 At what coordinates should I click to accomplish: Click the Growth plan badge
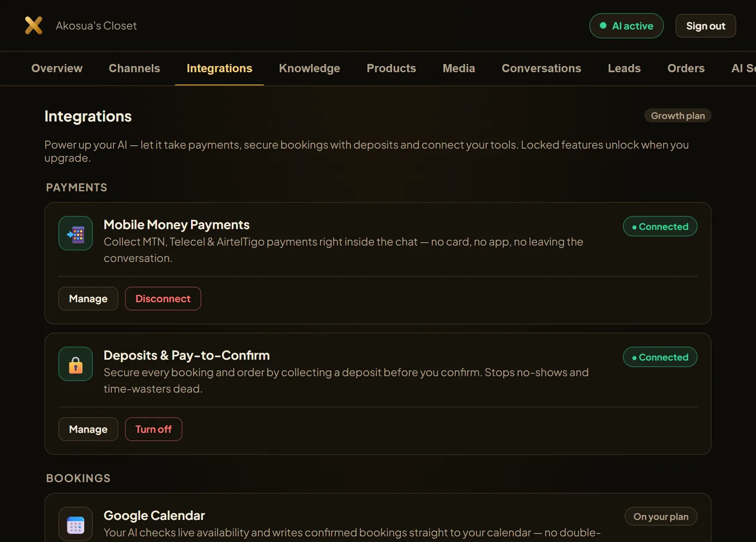678,116
